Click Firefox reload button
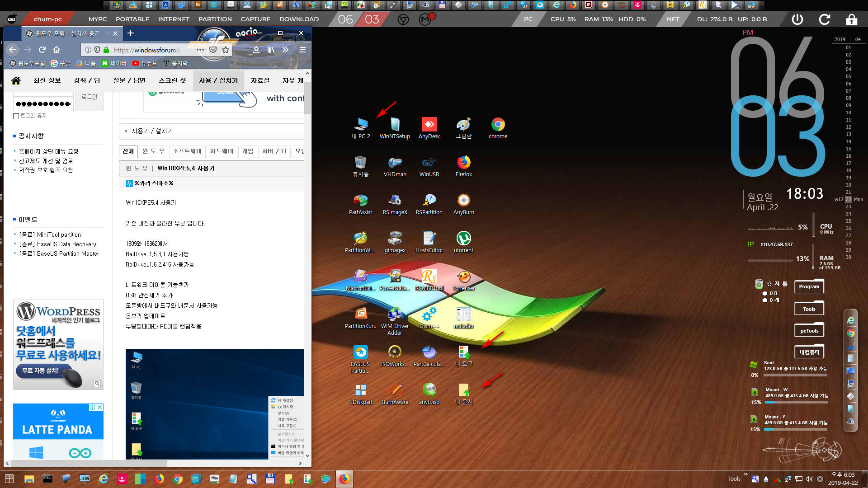This screenshot has height=488, width=868. pyautogui.click(x=42, y=50)
